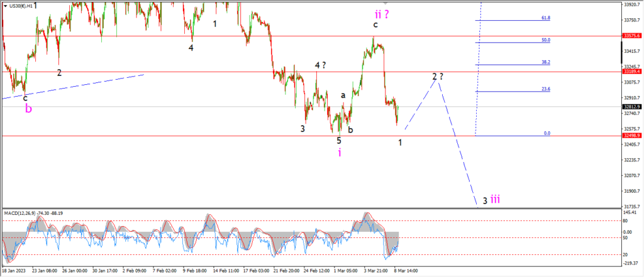Screen dimensions: 644x277
Task: Click the 18 Jan 2023 date label
Action: [13, 271]
